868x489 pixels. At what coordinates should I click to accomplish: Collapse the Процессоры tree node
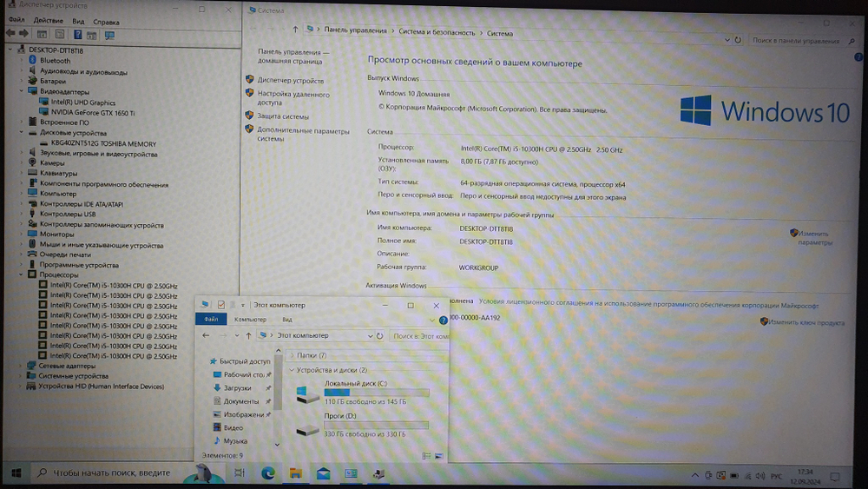[x=22, y=274]
